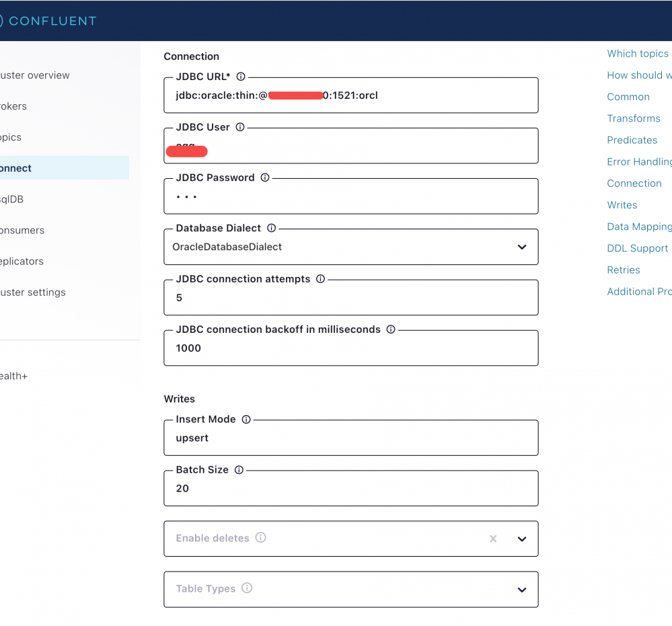
Task: Click the Batch Size field showing 20
Action: [x=351, y=488]
